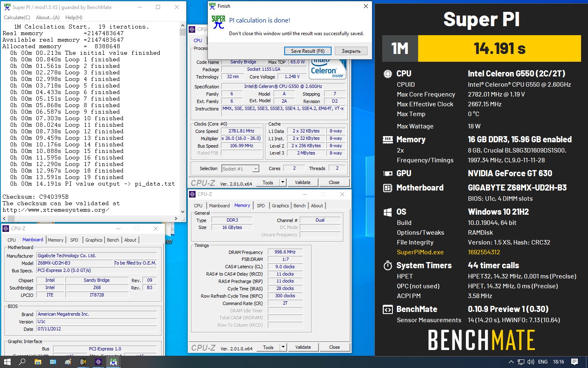Switch to CPU tab in Mainboard CPU-Z window
This screenshot has width=588, height=368.
(12, 240)
